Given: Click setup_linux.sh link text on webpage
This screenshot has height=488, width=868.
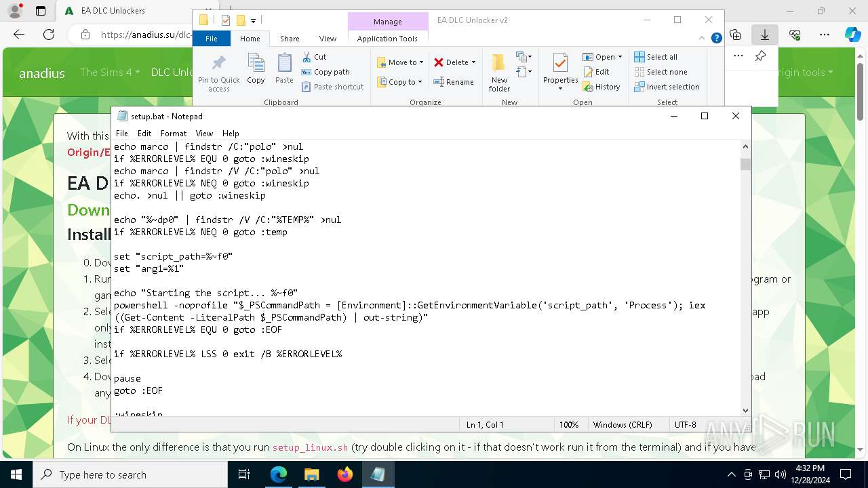Looking at the screenshot, I should click(x=310, y=447).
